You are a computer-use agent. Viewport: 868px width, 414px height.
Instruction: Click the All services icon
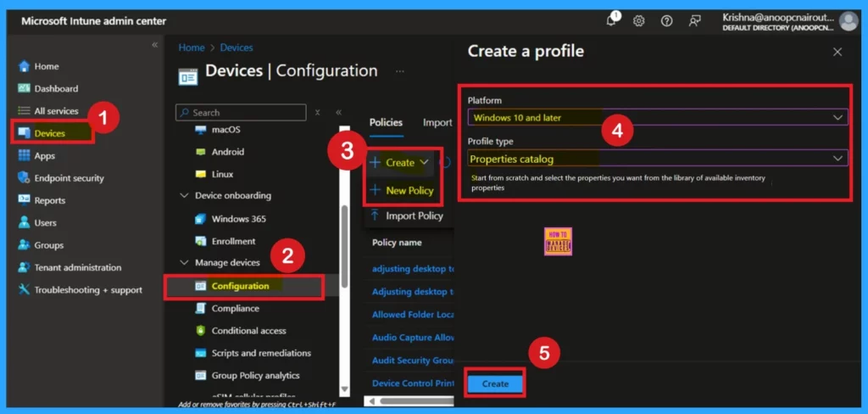coord(24,111)
